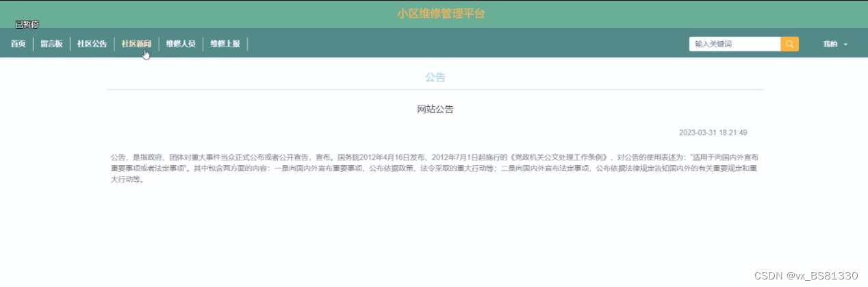868x287 pixels.
Task: Open 维修上报 navigation item
Action: [x=225, y=44]
